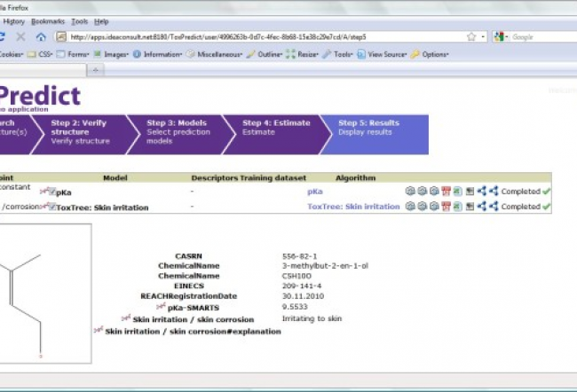Viewport: 577px width, 392px height.
Task: Open the Outline dropdown in developer toolbar
Action: (x=265, y=54)
